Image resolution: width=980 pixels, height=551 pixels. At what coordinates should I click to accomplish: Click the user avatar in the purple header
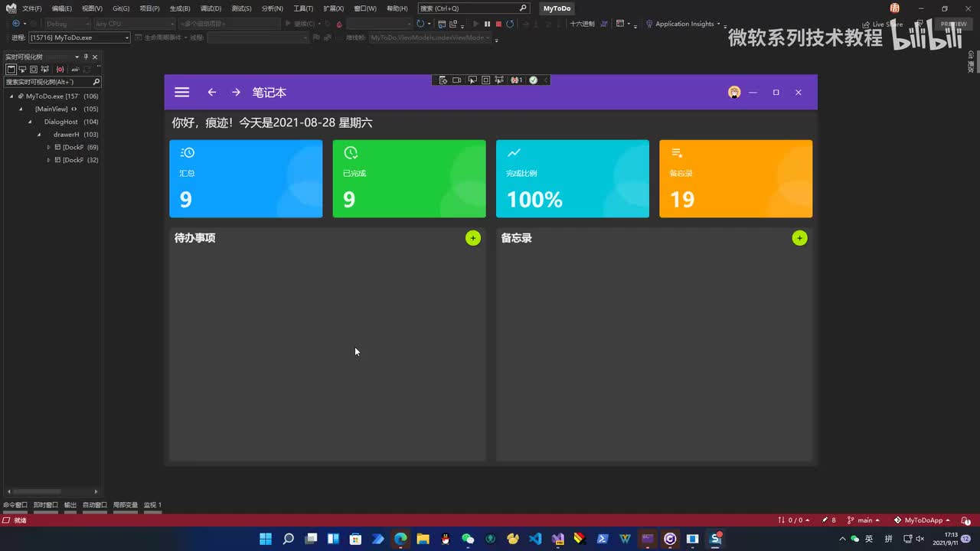734,93
